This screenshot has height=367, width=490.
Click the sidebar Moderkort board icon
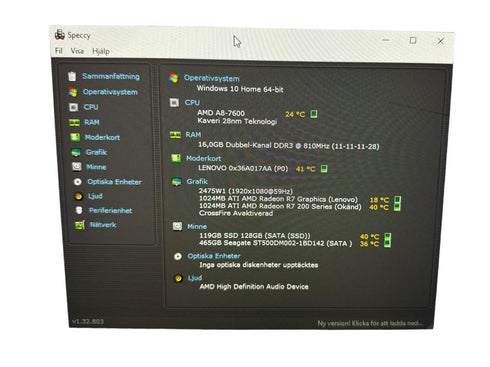click(x=75, y=137)
